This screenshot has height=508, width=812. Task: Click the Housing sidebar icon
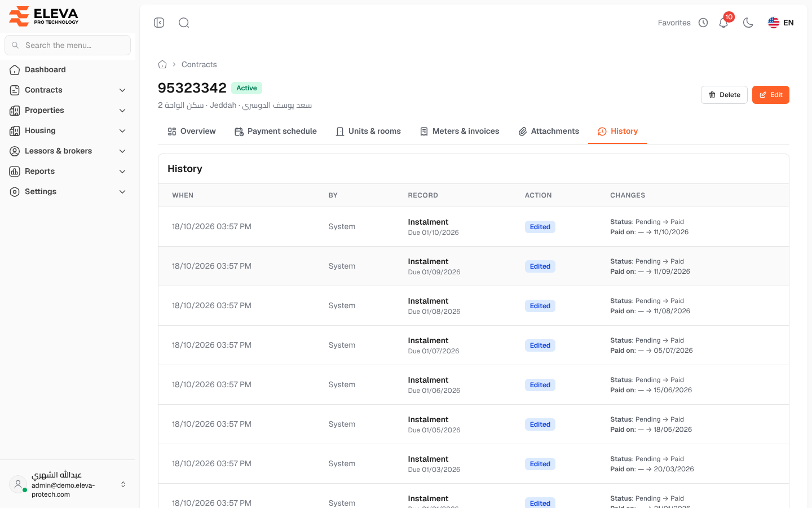click(x=15, y=131)
